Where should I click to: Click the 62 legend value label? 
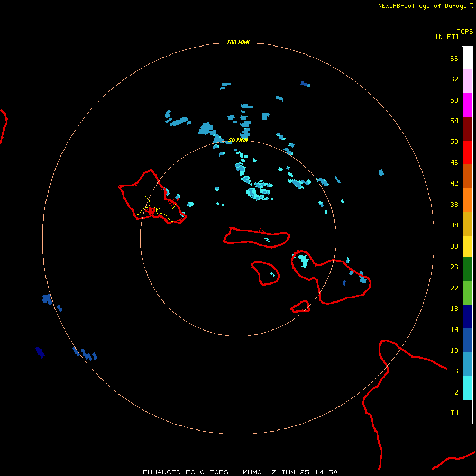[x=454, y=79]
